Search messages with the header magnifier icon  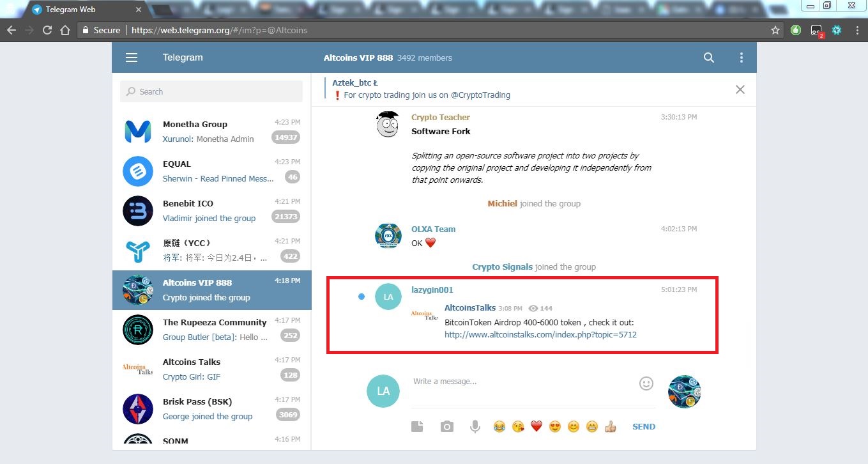click(x=709, y=58)
